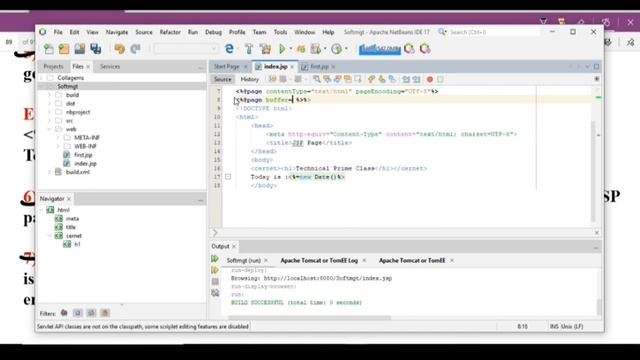
Task: Click yellow Re-run with options icon
Action: coord(215,270)
